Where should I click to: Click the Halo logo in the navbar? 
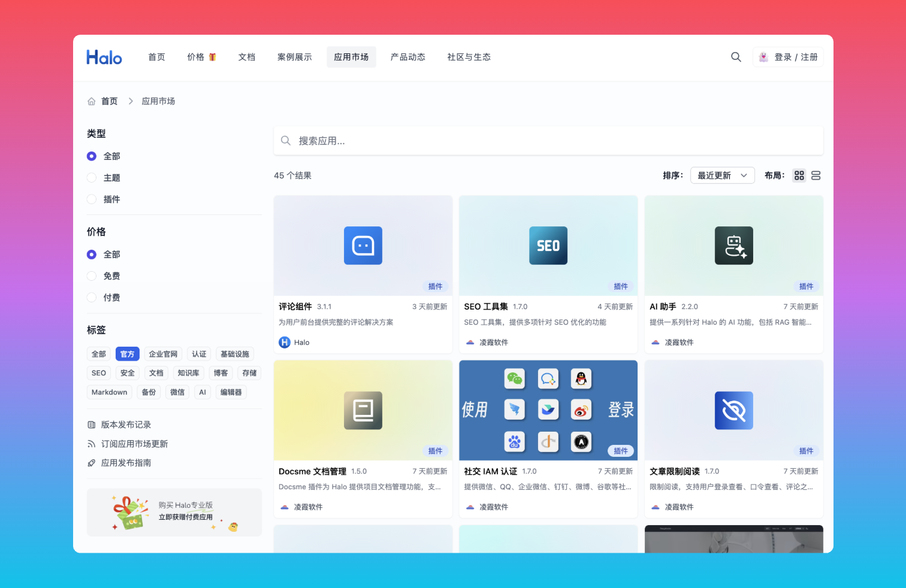click(x=104, y=56)
